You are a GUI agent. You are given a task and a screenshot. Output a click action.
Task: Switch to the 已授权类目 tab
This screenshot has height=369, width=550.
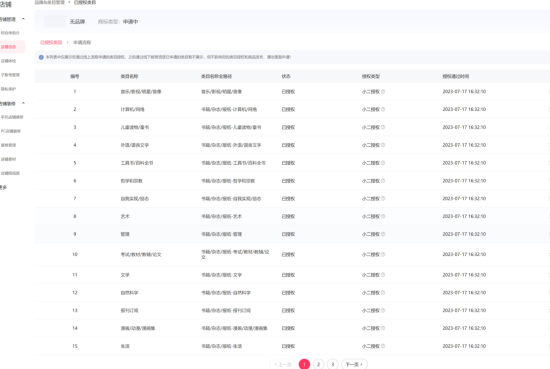[51, 42]
